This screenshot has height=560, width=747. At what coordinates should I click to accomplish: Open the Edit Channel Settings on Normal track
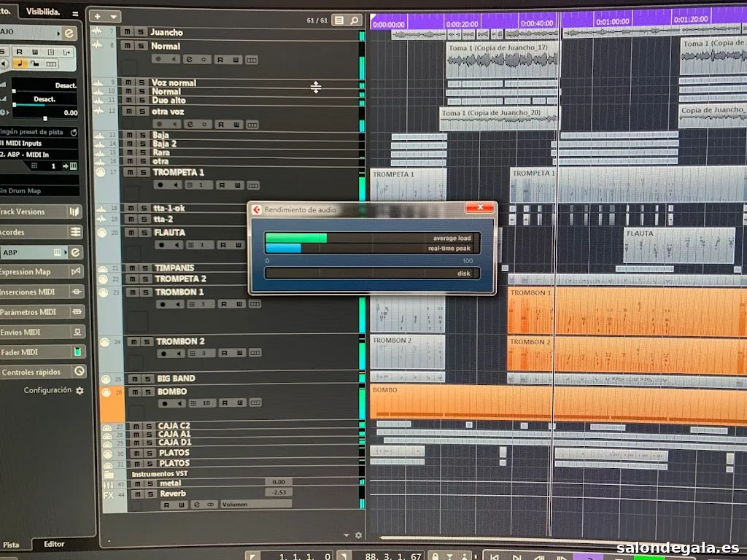[x=189, y=59]
